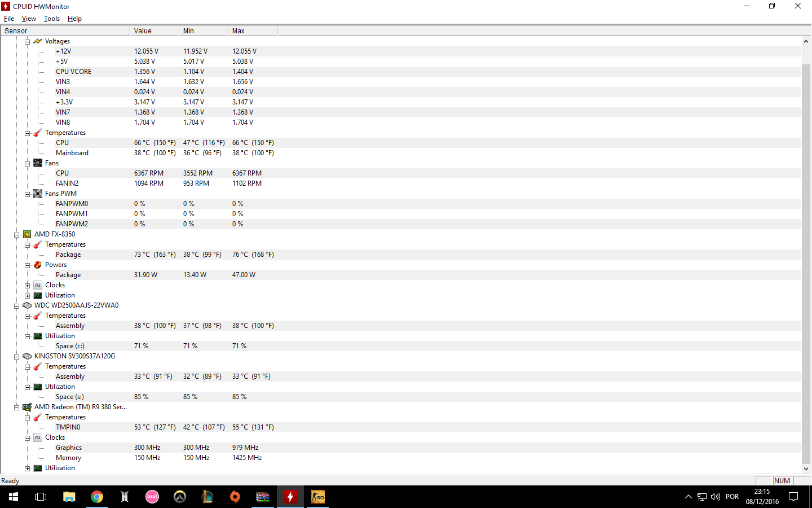
Task: Open the Tools menu
Action: click(x=52, y=19)
